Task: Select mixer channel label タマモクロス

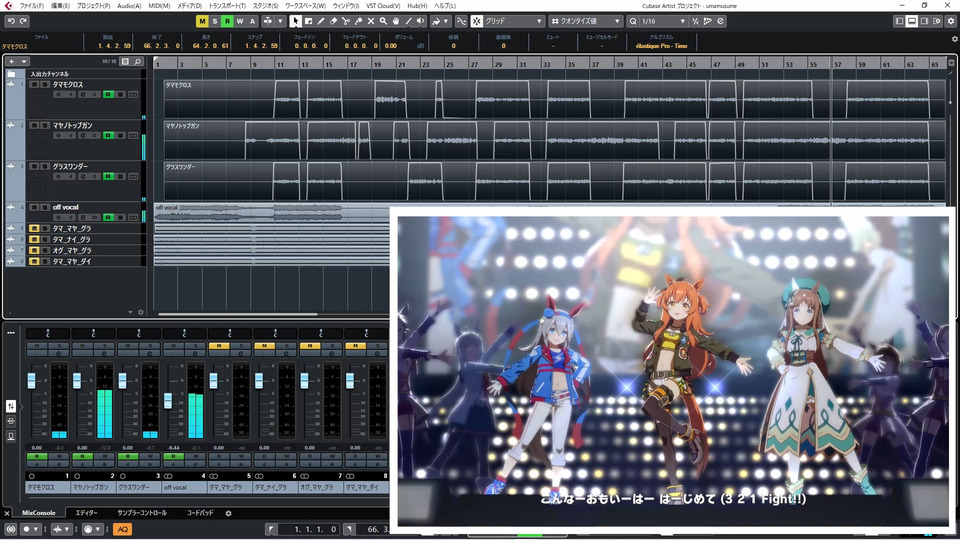Action: pyautogui.click(x=47, y=487)
